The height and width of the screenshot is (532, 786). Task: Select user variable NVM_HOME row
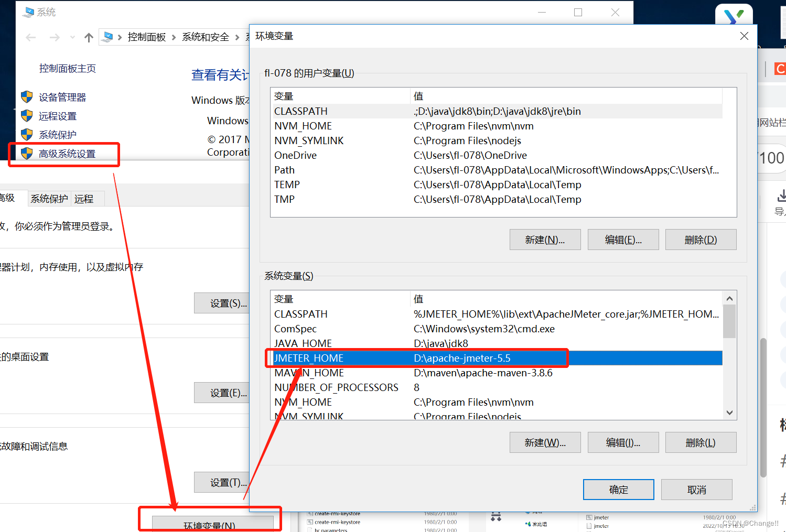pos(497,126)
